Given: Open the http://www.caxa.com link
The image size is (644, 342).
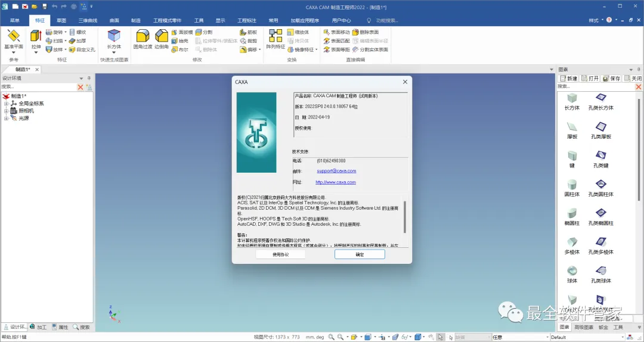Looking at the screenshot, I should point(336,182).
